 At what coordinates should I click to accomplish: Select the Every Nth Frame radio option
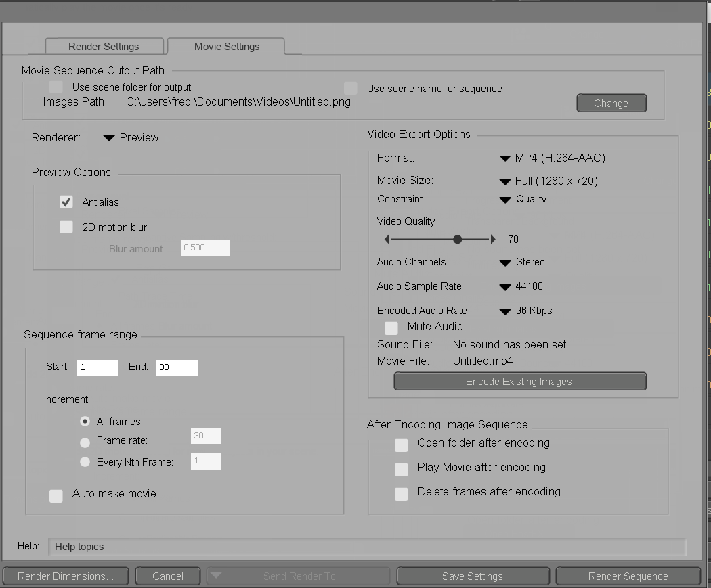click(85, 462)
